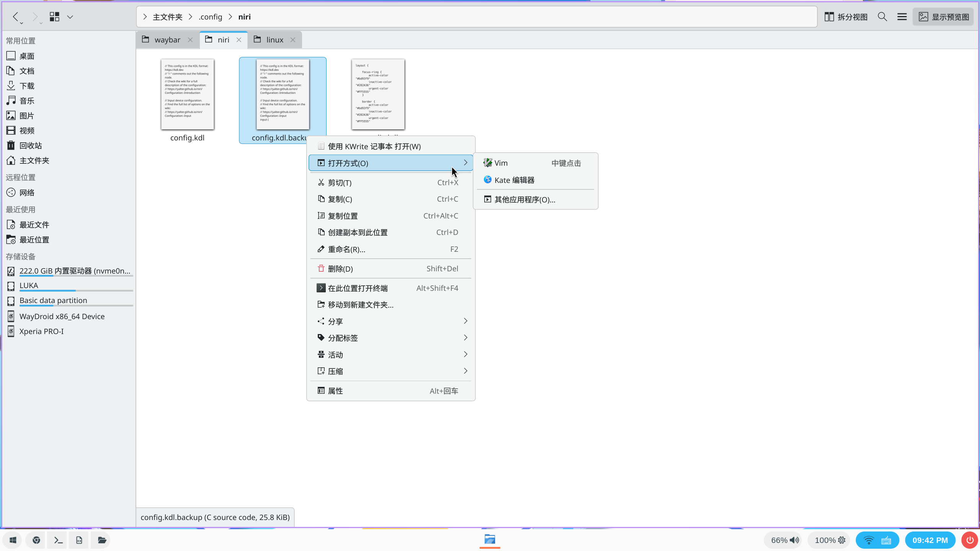Click .config in the breadcrumb path

[210, 17]
